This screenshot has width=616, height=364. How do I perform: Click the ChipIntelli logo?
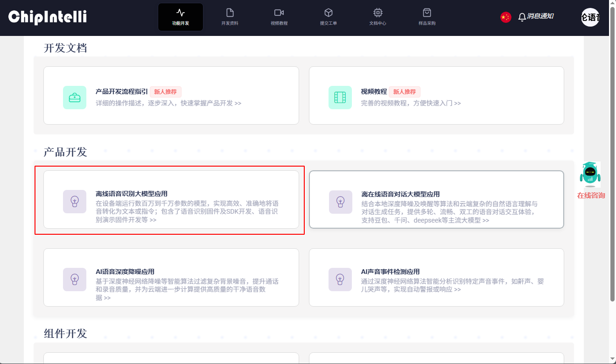[x=48, y=17]
